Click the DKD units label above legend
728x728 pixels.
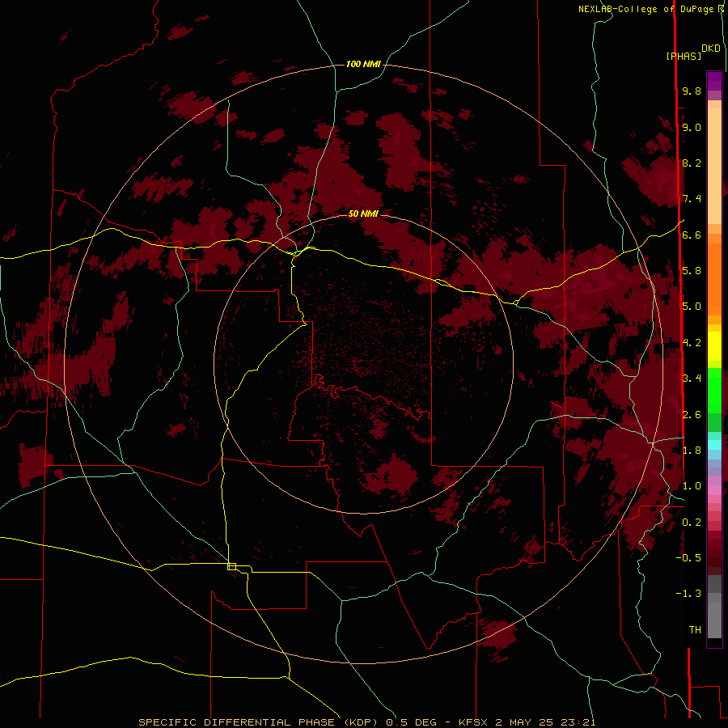[x=710, y=49]
